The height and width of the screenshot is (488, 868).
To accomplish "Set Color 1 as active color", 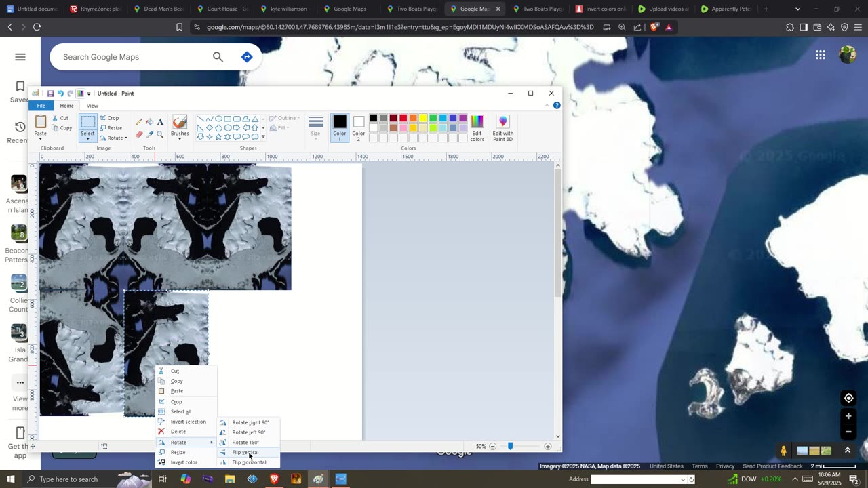I will tap(340, 127).
